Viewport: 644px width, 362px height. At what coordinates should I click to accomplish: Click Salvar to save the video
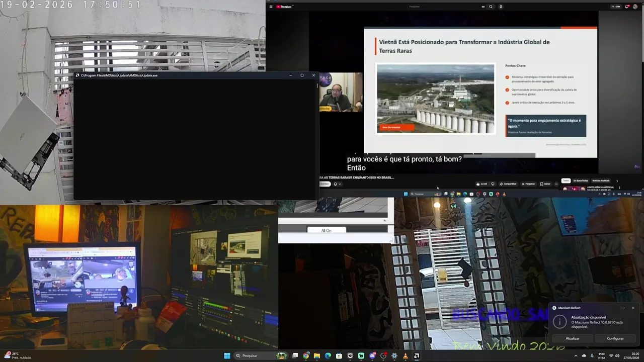[545, 184]
